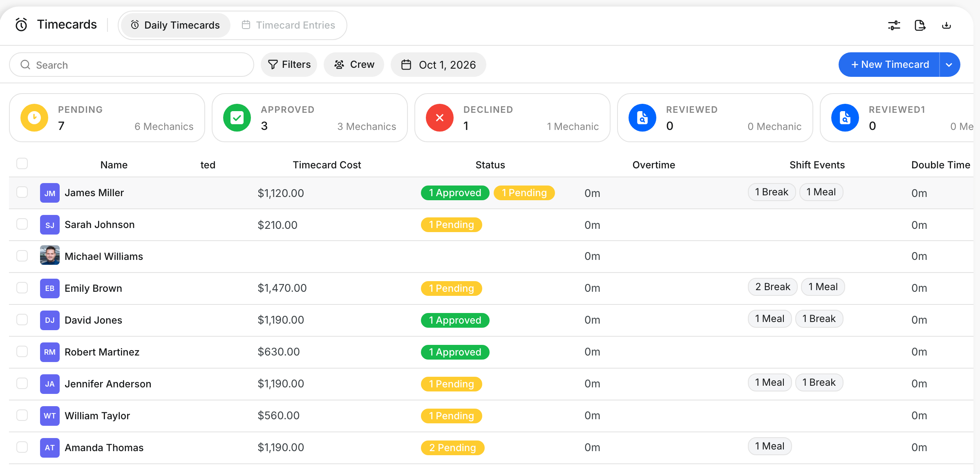980x474 pixels.
Task: Click David Jones' 1 Approved badge
Action: (455, 320)
